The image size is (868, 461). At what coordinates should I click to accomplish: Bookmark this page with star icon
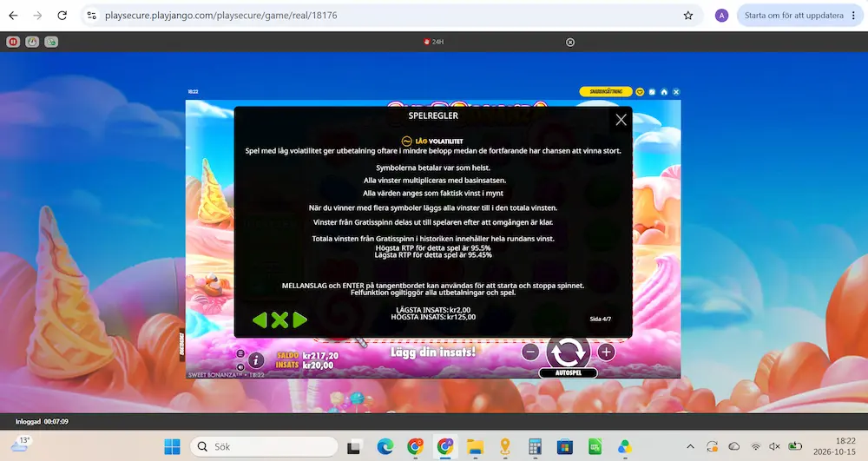[x=688, y=16]
